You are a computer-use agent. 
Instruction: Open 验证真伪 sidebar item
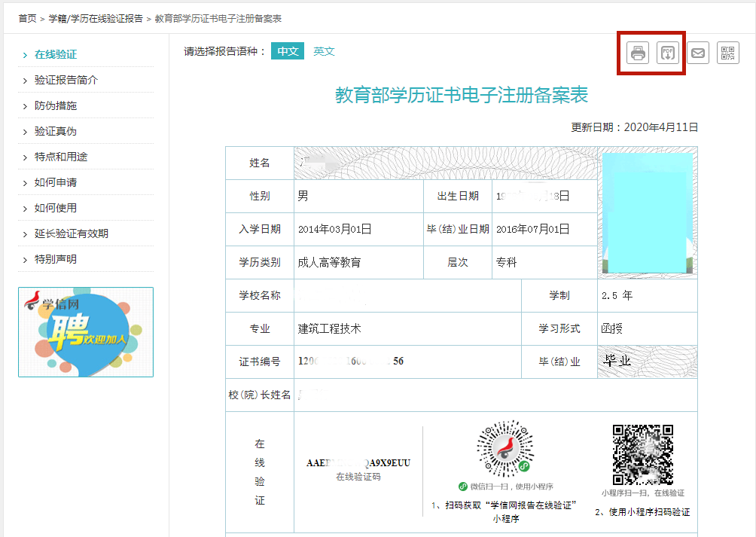pyautogui.click(x=56, y=131)
